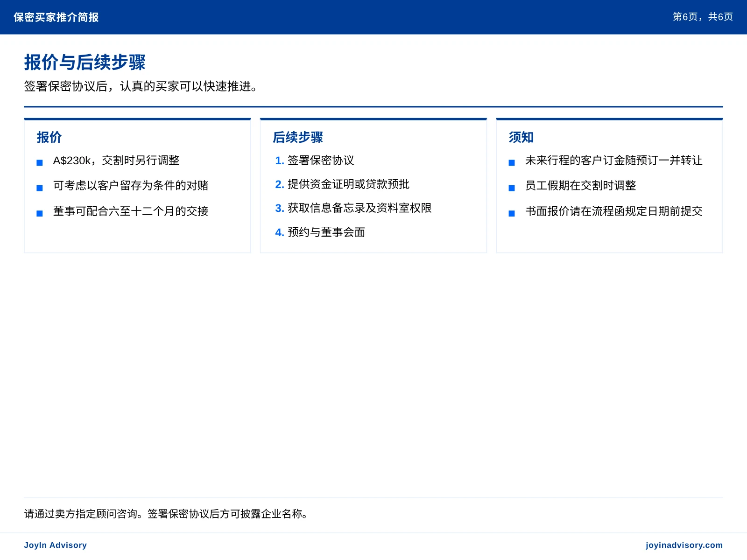The image size is (747, 560).
Task: Click the page indicator "第6页，共6页"
Action: pyautogui.click(x=703, y=17)
